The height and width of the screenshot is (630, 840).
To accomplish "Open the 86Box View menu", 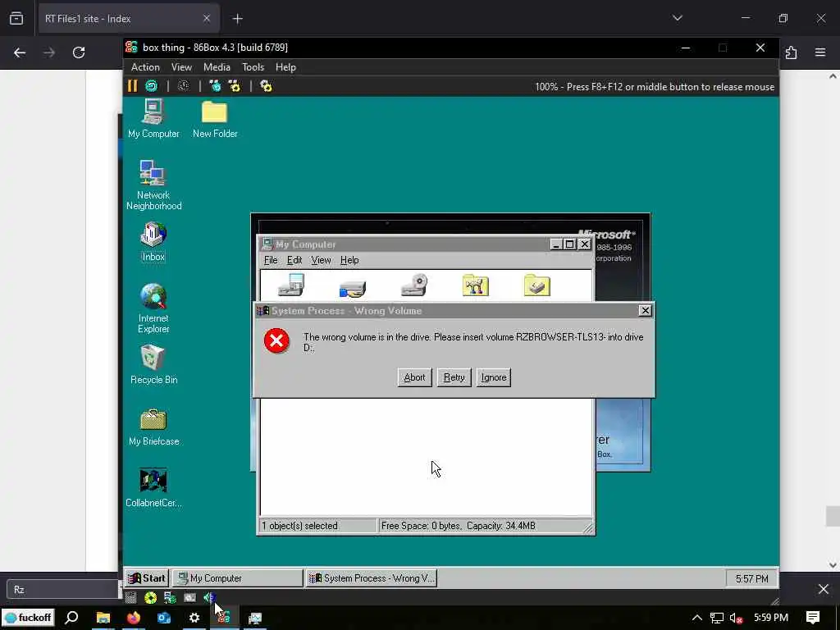I will tap(181, 67).
